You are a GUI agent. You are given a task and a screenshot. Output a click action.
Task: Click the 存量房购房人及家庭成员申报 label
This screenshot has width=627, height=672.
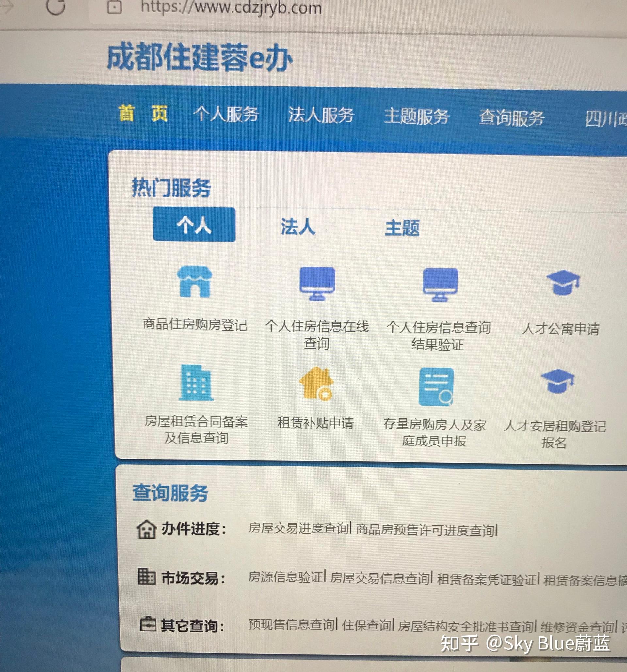435,433
